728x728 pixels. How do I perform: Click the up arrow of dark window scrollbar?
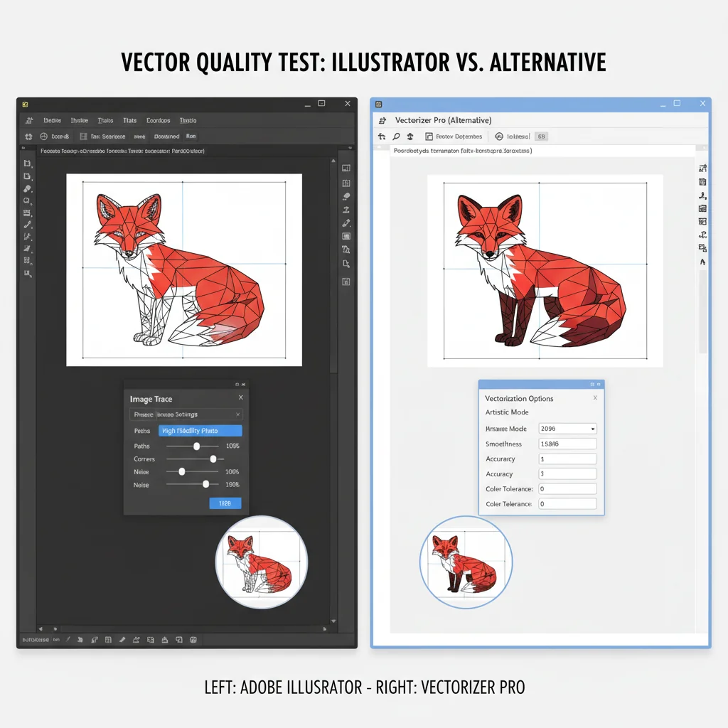(x=333, y=161)
